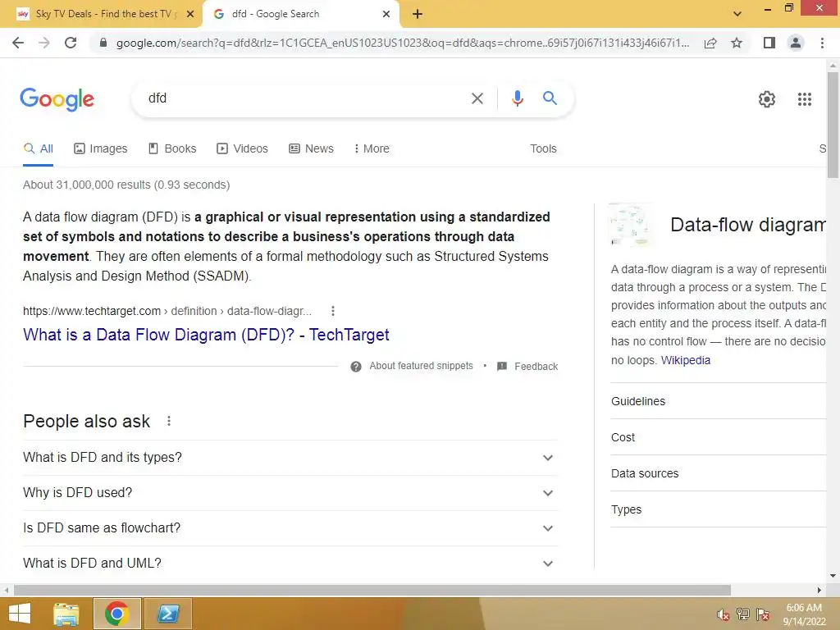
Task: Expand Guidelines in knowledge panel
Action: coord(719,401)
